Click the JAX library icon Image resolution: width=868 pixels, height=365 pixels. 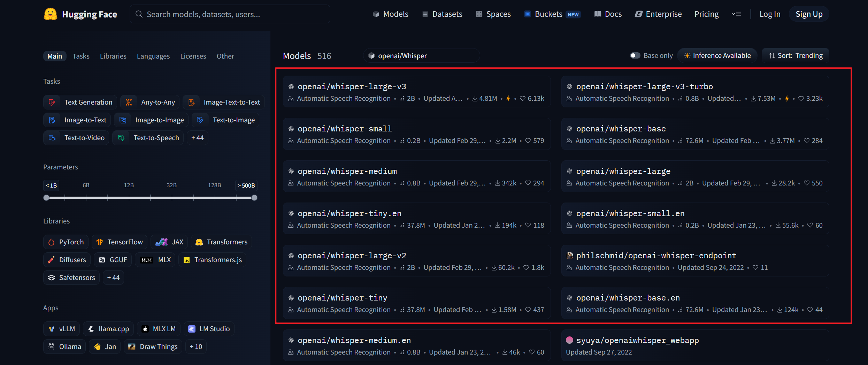pyautogui.click(x=162, y=242)
